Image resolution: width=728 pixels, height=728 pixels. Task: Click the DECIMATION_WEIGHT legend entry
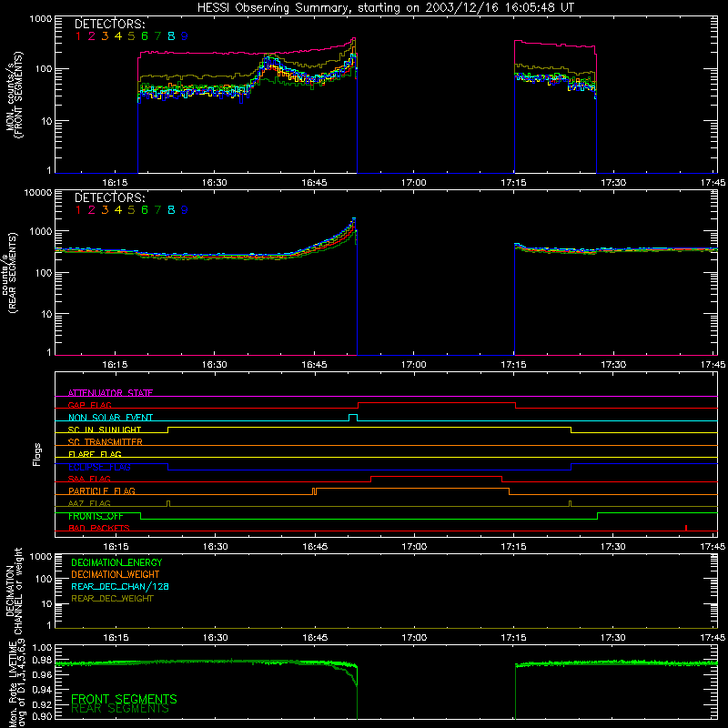coord(116,574)
